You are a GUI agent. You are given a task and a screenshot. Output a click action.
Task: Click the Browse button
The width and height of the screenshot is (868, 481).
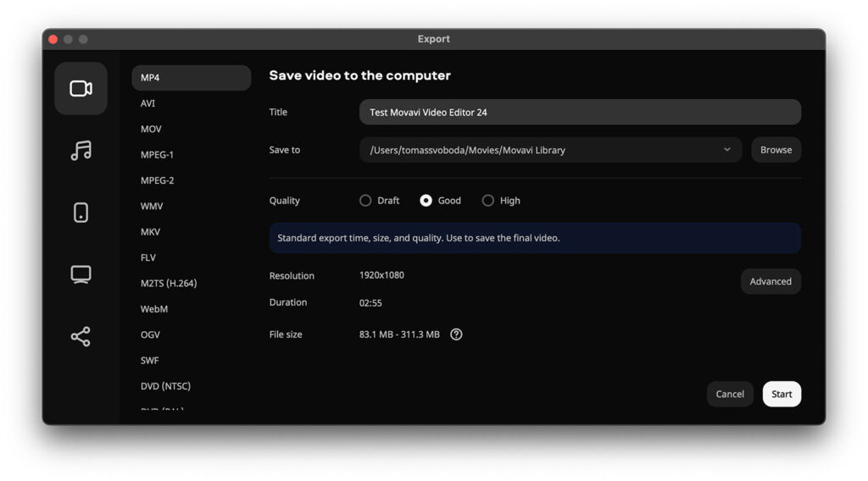(x=776, y=150)
